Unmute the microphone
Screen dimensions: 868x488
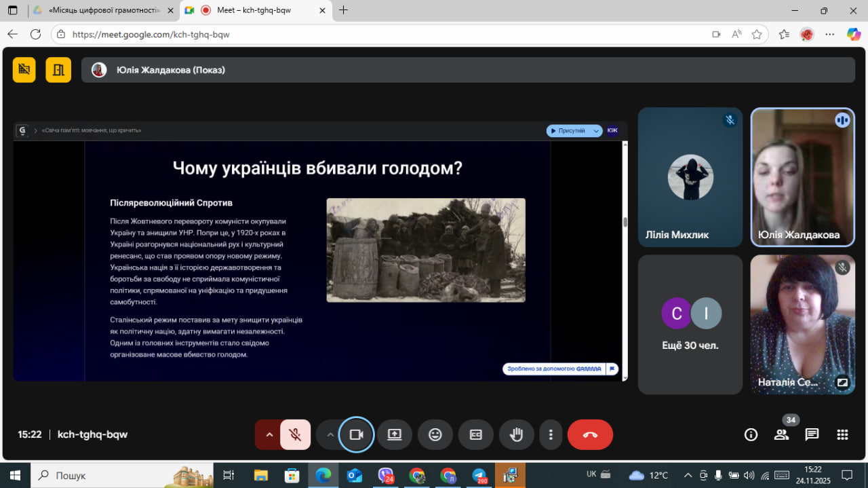[295, 435]
